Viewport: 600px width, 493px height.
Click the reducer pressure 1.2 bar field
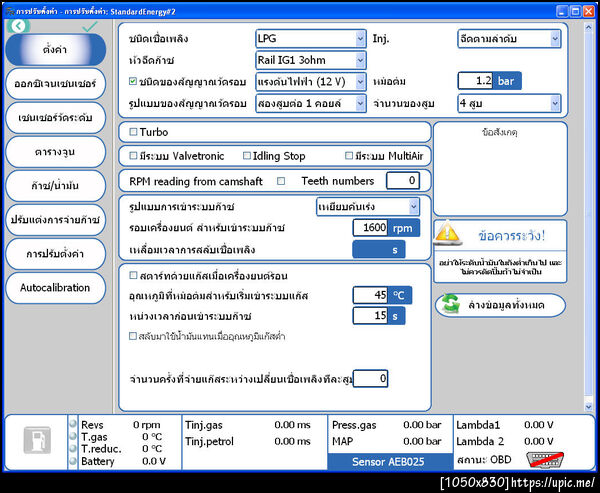coord(476,81)
